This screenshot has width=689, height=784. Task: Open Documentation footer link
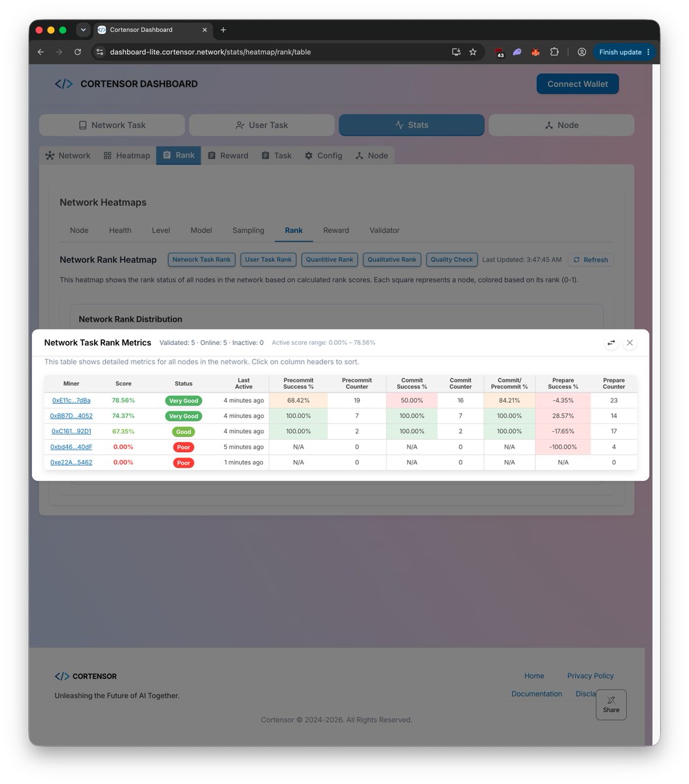click(537, 694)
